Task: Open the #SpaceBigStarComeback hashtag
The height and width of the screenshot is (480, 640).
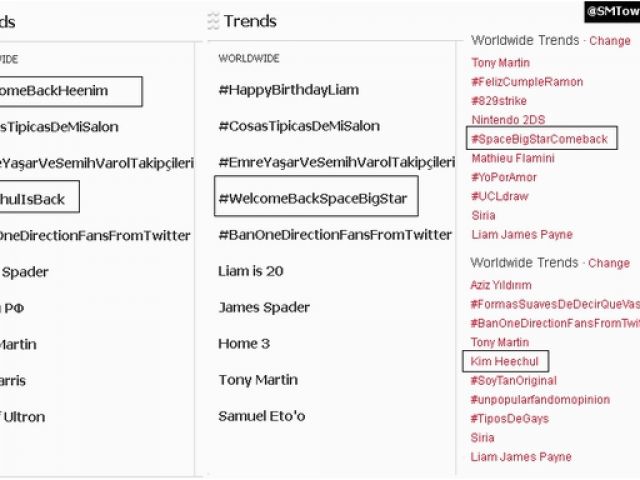Action: (539, 139)
